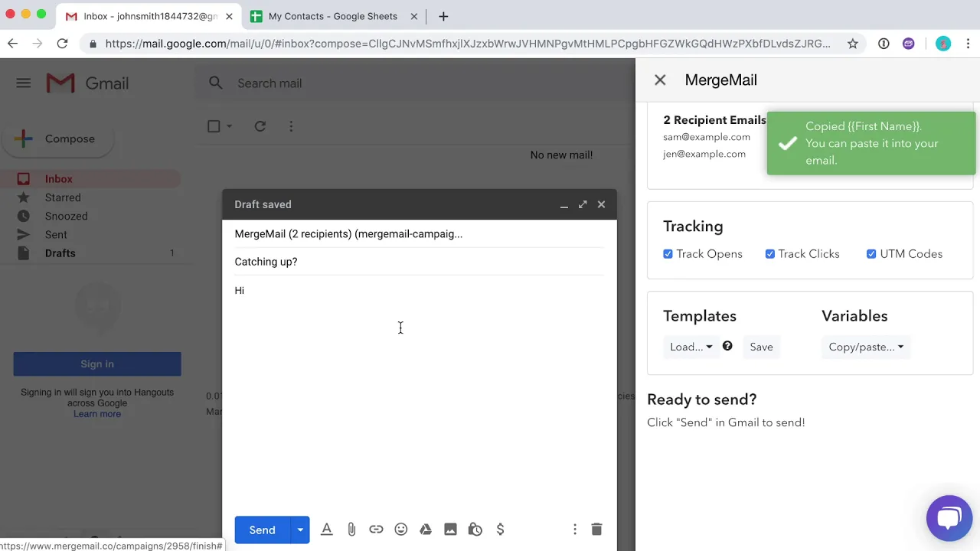The height and width of the screenshot is (551, 980).
Task: Discard draft with the trash icon
Action: click(x=596, y=530)
